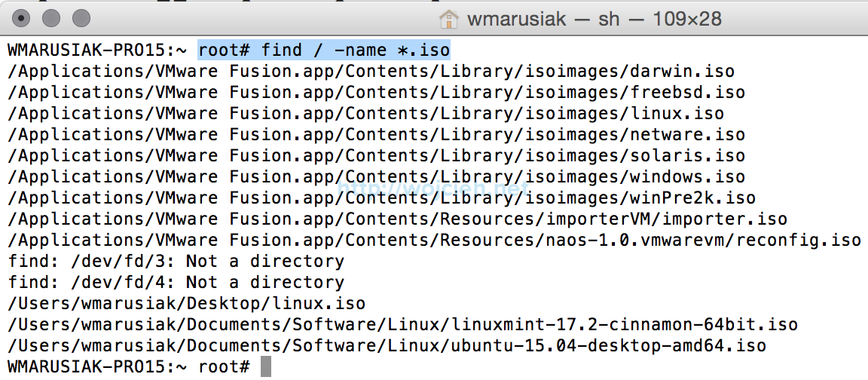Click the reconfig.iso output line

tap(433, 241)
